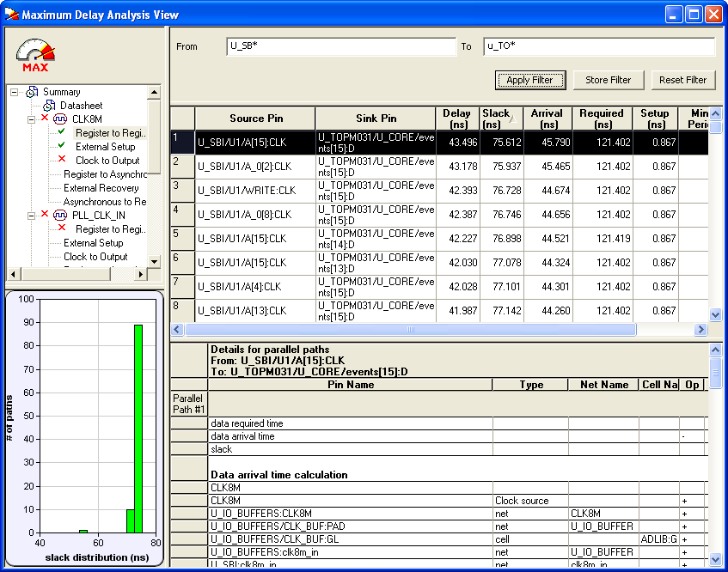Click the PLL_CLK_IN clock waveform icon

click(60, 216)
